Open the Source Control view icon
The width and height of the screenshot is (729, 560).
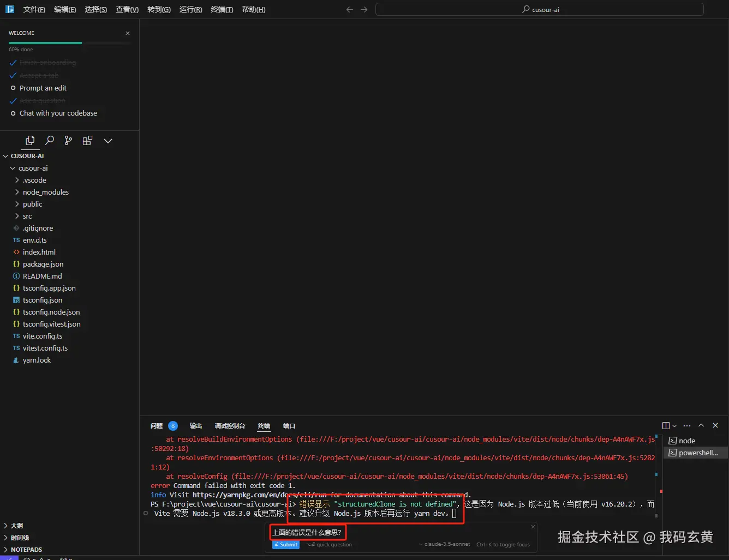pos(68,141)
